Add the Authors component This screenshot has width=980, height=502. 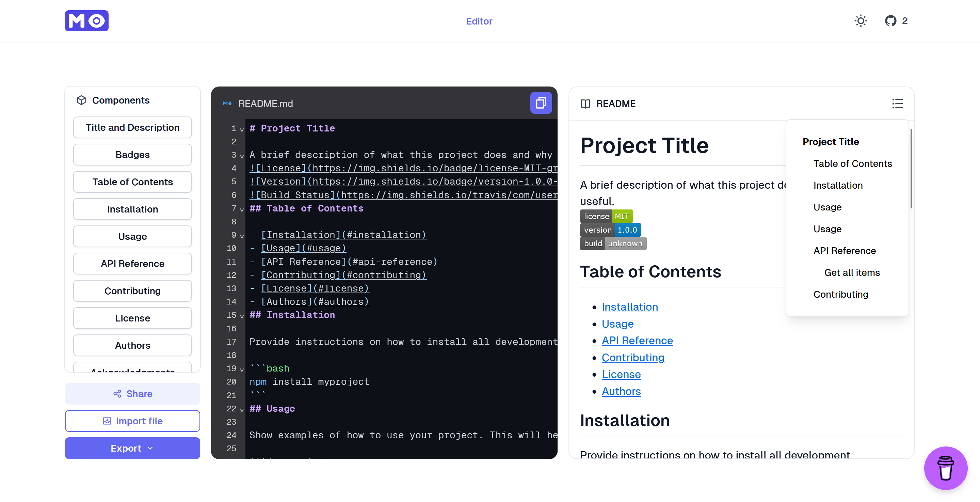132,345
